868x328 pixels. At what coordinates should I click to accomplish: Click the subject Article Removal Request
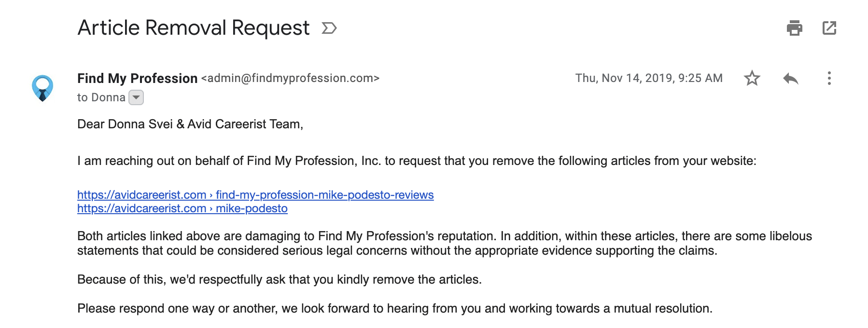tap(194, 28)
